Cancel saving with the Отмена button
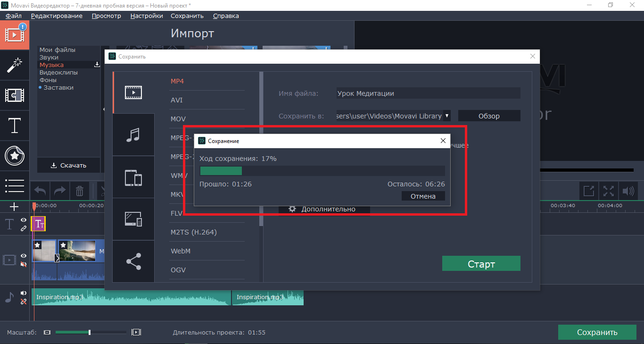 (x=423, y=196)
